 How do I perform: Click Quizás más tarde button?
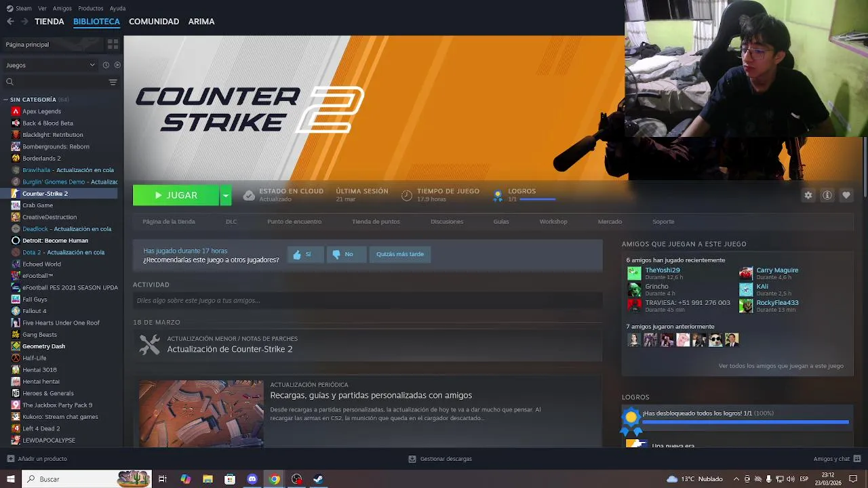point(400,254)
